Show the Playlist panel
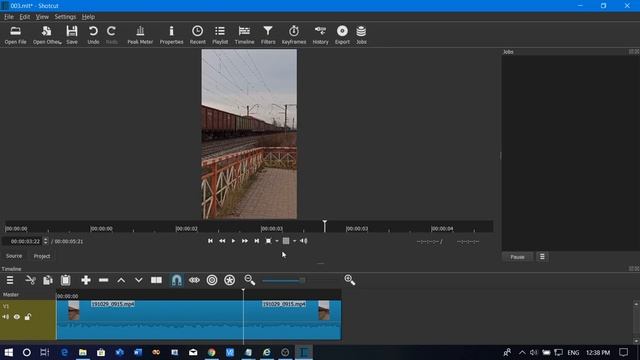The width and height of the screenshot is (640, 360). [x=220, y=35]
